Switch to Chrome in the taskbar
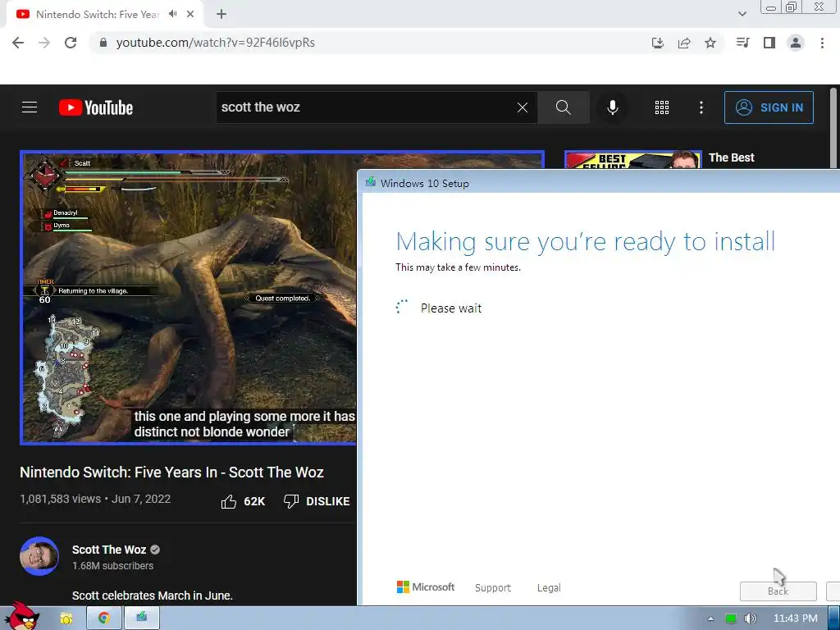The height and width of the screenshot is (630, 840). click(x=104, y=619)
